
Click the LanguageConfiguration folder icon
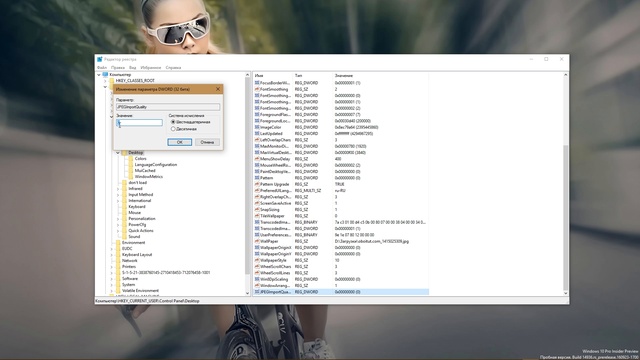click(131, 164)
